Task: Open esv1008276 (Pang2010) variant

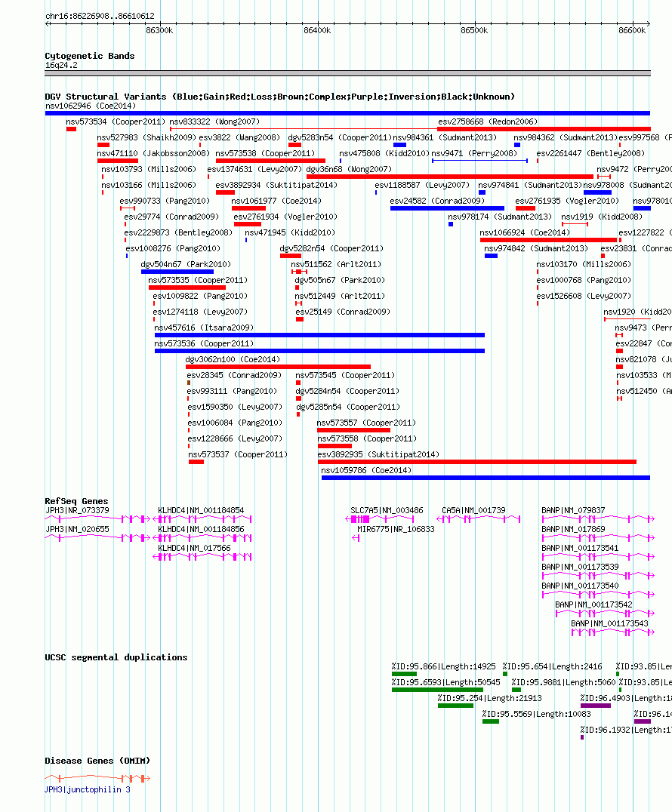Action: point(173,249)
